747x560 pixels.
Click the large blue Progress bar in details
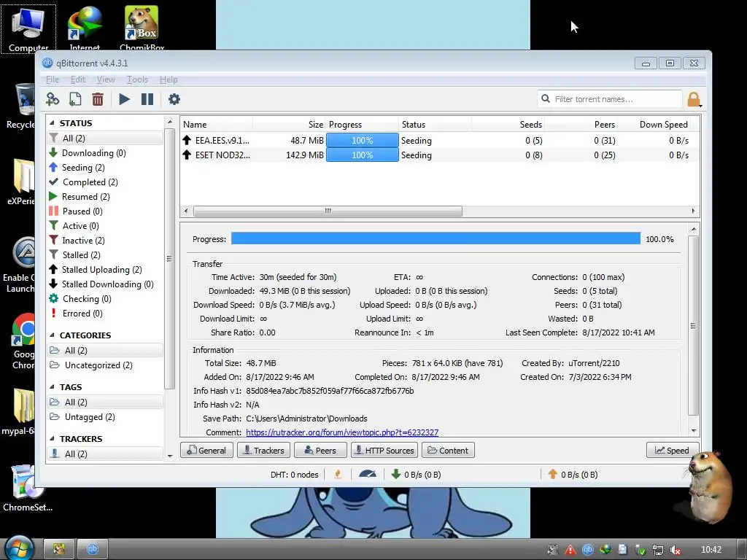(x=436, y=238)
